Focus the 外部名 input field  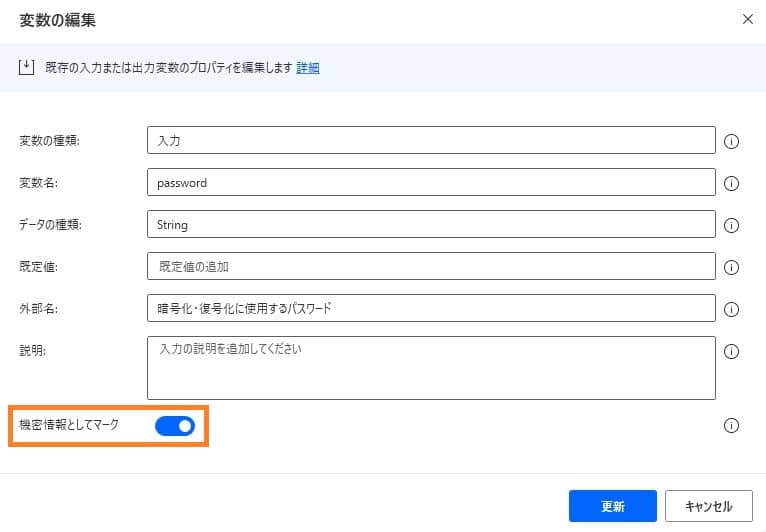pyautogui.click(x=431, y=308)
